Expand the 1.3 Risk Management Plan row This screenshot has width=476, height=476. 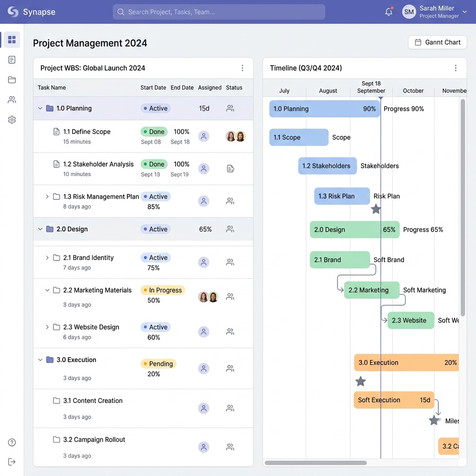(47, 197)
